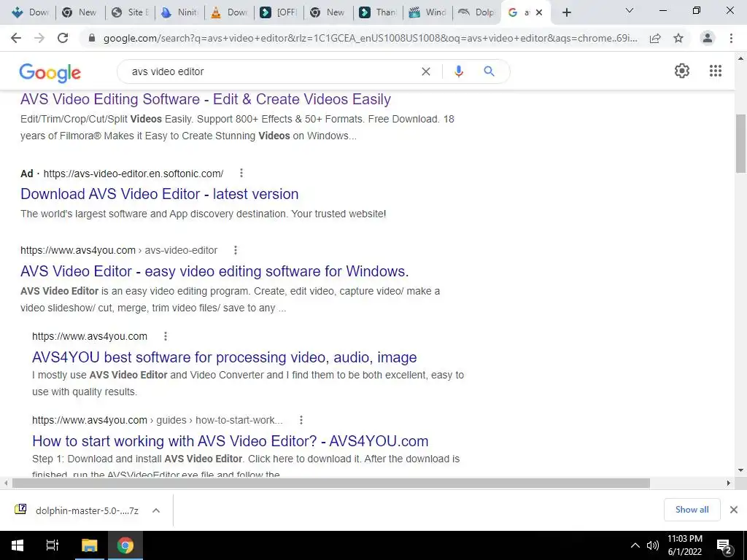Viewport: 747px width, 560px height.
Task: Switch to the Ninite tab
Action: (179, 12)
